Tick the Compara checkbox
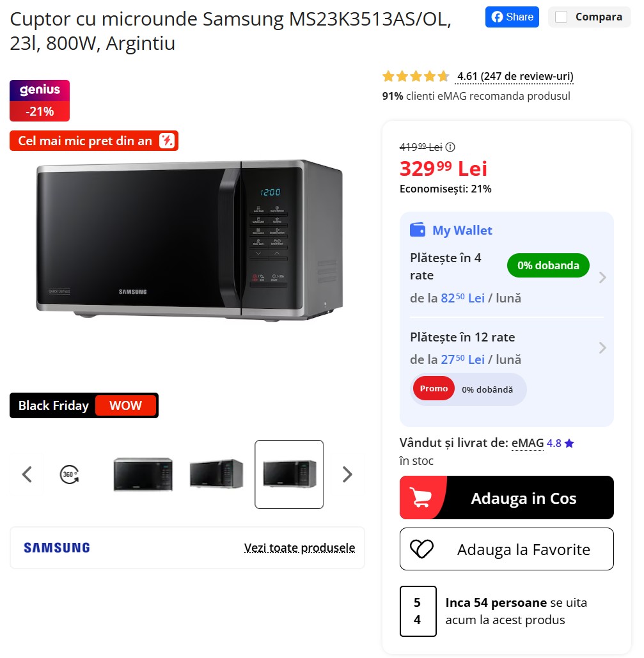 click(562, 17)
